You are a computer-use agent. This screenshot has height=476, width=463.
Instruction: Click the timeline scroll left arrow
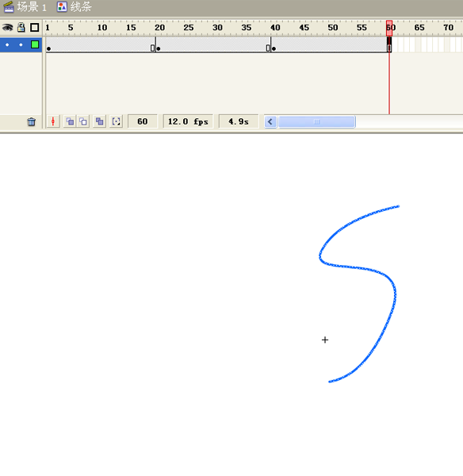270,122
